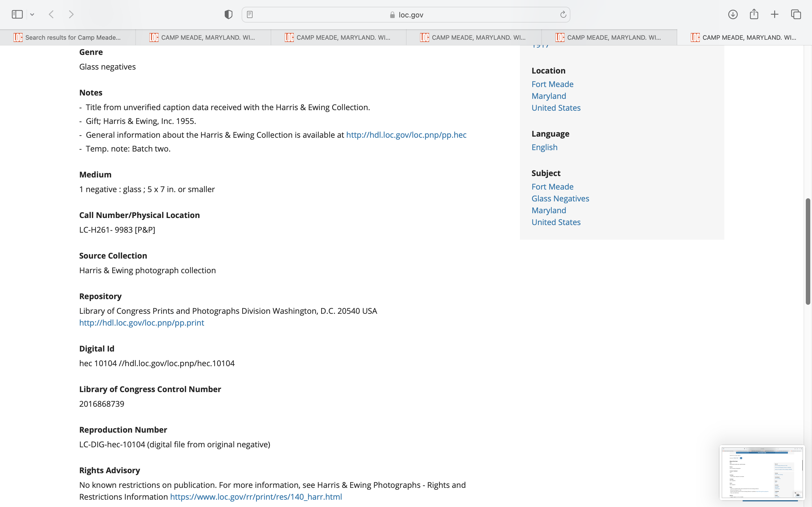Show the tab overview grid
This screenshot has height=507, width=812.
pyautogui.click(x=796, y=14)
